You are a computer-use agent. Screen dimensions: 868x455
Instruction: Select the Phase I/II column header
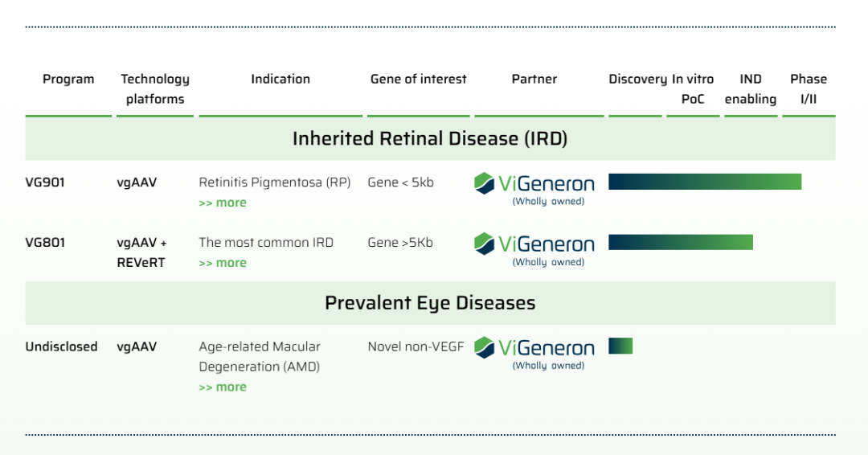click(x=808, y=88)
